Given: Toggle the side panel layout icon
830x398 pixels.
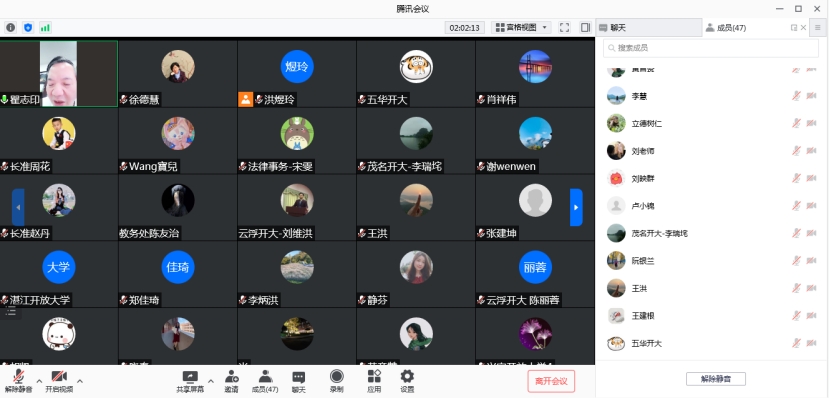Looking at the screenshot, I should pyautogui.click(x=585, y=28).
